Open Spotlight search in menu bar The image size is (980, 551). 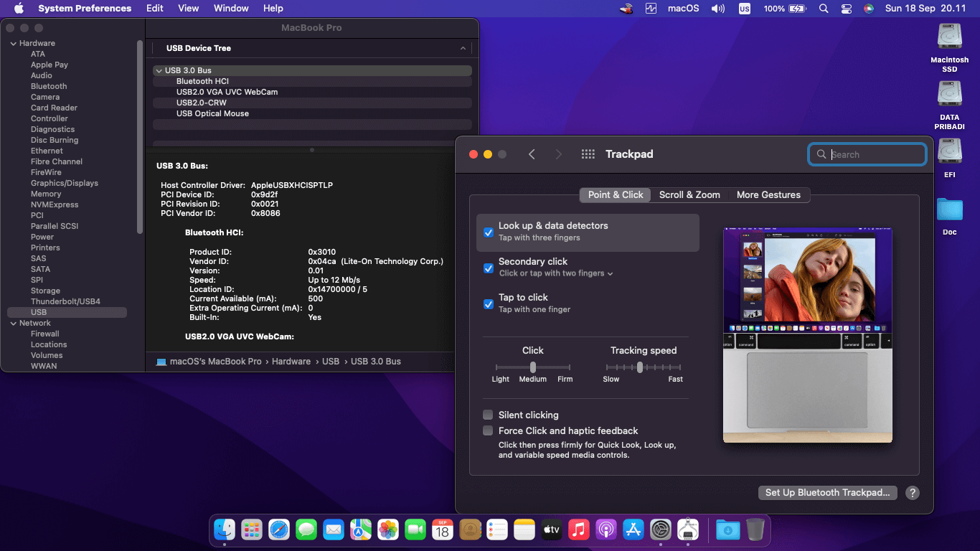[x=824, y=9]
